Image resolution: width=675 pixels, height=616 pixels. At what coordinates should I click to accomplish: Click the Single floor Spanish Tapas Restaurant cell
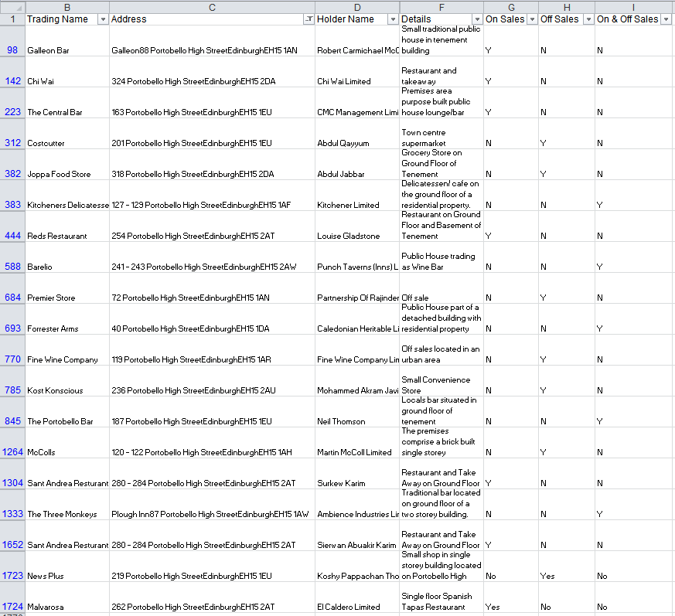pyautogui.click(x=441, y=597)
